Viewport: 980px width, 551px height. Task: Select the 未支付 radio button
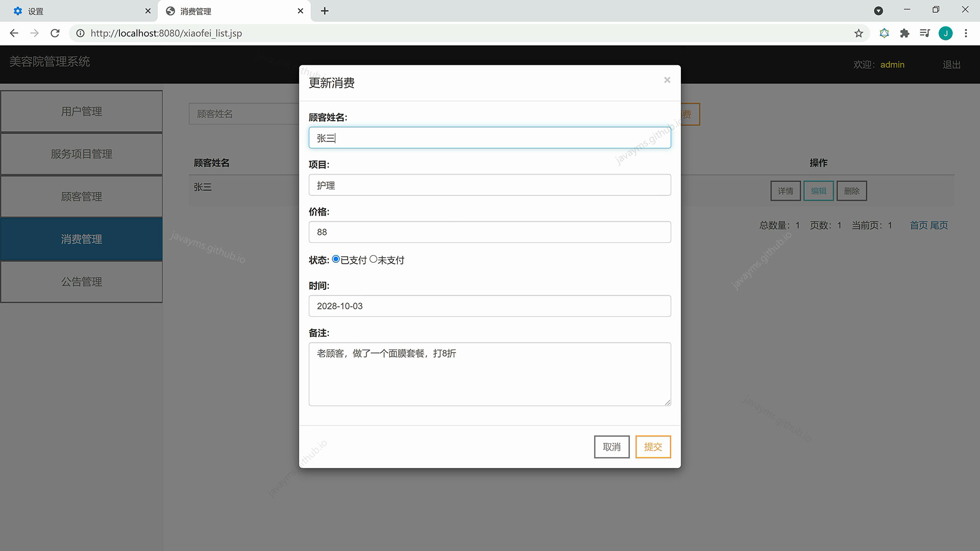(373, 259)
